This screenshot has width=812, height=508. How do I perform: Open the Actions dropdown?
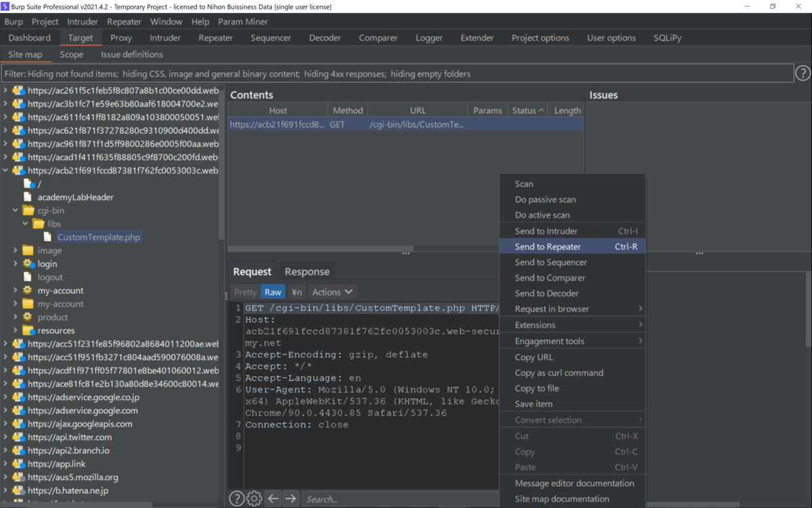coord(332,292)
